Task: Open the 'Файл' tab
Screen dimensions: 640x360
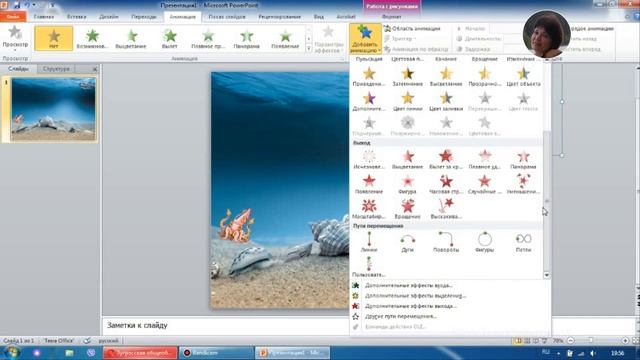Action: 13,17
